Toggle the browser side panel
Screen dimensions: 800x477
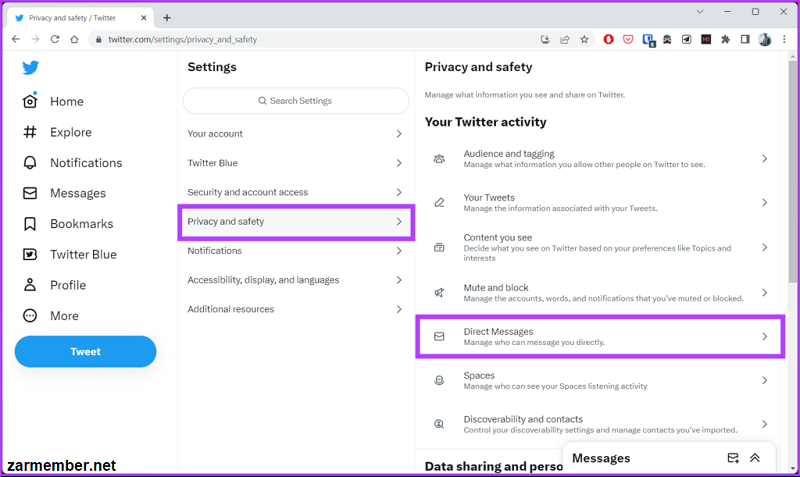(745, 39)
